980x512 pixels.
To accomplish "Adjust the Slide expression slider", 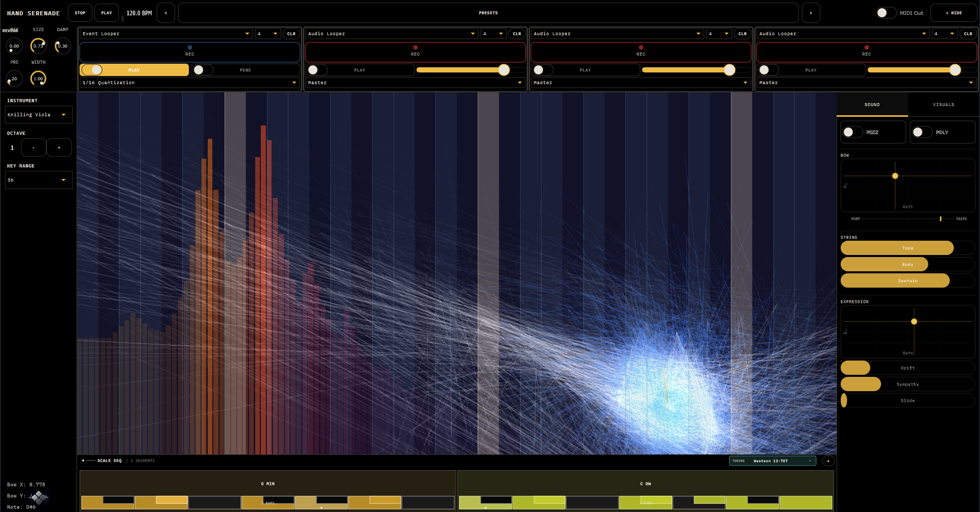I will (908, 400).
